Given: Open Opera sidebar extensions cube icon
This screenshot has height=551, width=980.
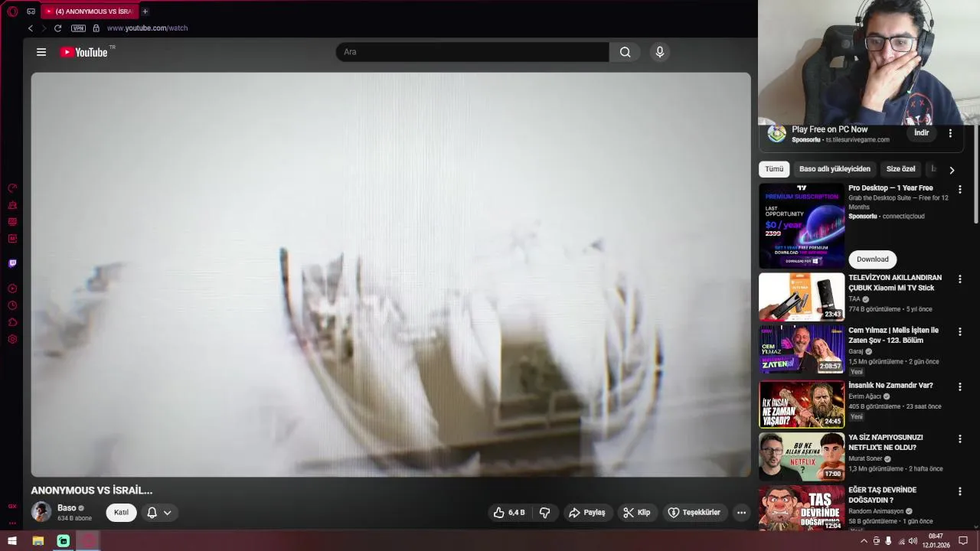Looking at the screenshot, I should click(12, 322).
